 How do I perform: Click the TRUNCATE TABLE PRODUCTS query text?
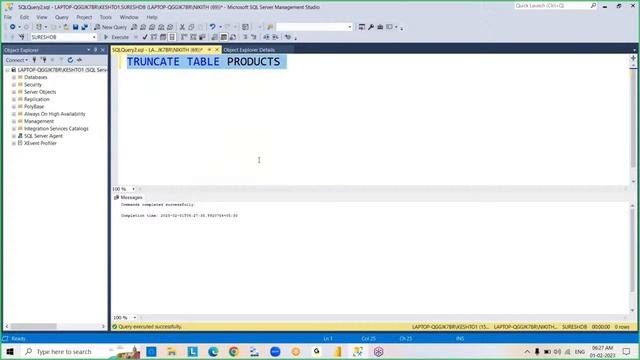203,62
